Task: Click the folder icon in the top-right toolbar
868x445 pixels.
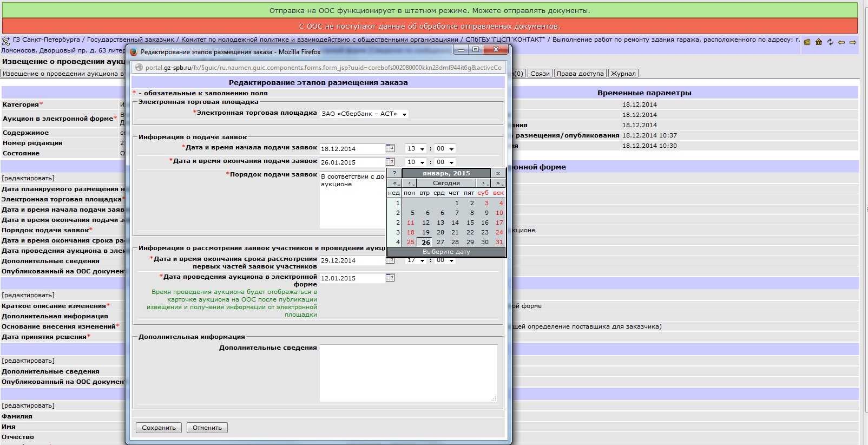Action: point(807,42)
